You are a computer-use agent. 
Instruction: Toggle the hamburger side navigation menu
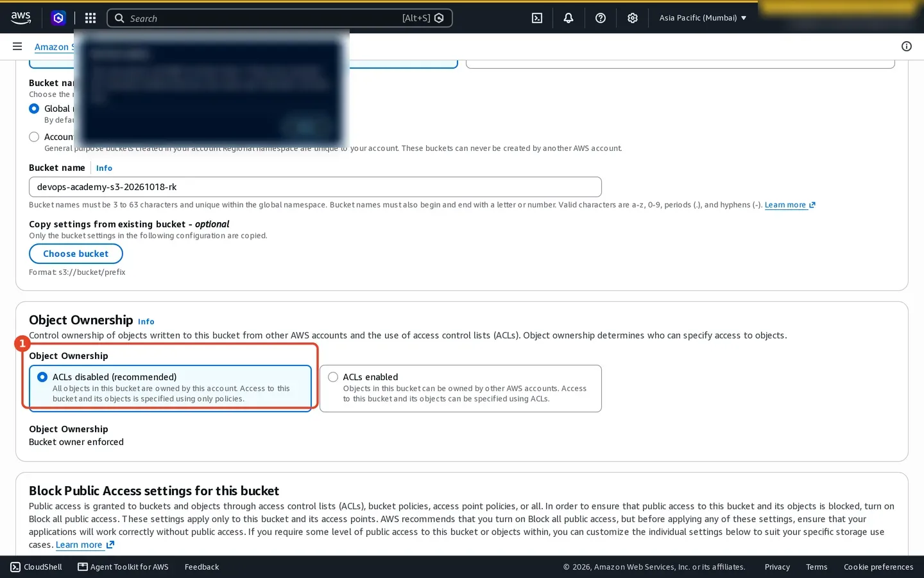click(17, 46)
